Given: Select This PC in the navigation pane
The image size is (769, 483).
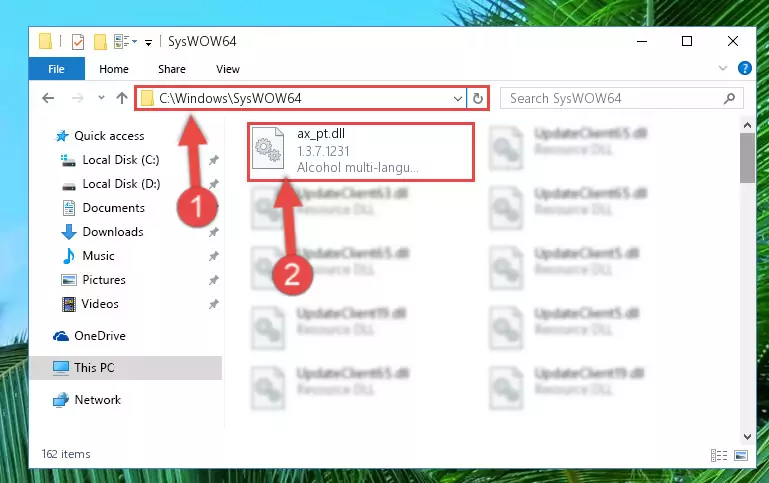Looking at the screenshot, I should coord(94,368).
